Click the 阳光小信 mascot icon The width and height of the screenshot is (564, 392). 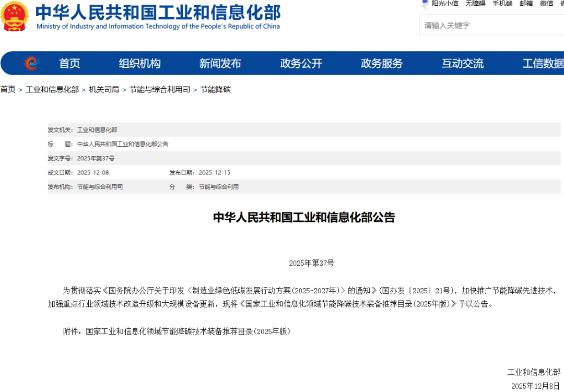[x=425, y=4]
